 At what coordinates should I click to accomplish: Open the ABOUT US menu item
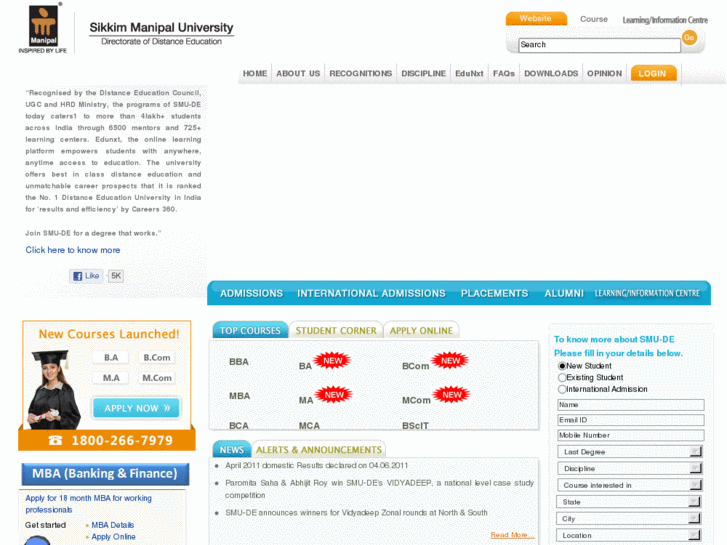298,73
